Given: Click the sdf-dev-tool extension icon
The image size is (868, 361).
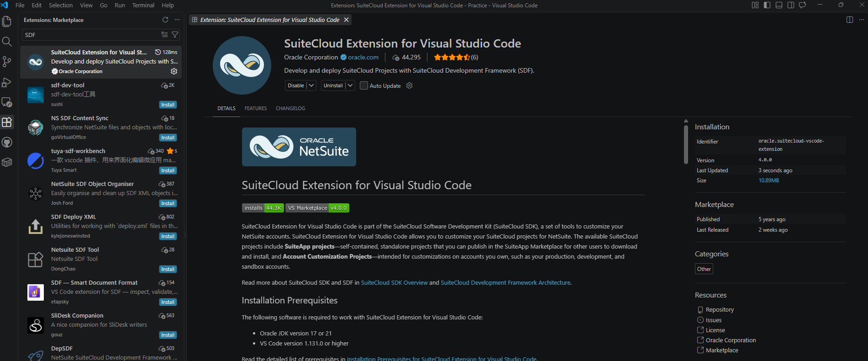Looking at the screenshot, I should coord(36,95).
